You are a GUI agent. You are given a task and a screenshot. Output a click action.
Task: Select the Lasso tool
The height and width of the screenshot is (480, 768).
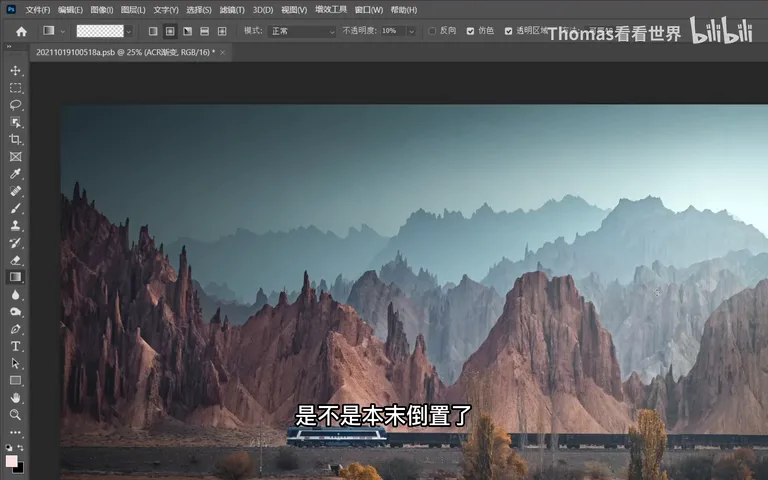[15, 105]
